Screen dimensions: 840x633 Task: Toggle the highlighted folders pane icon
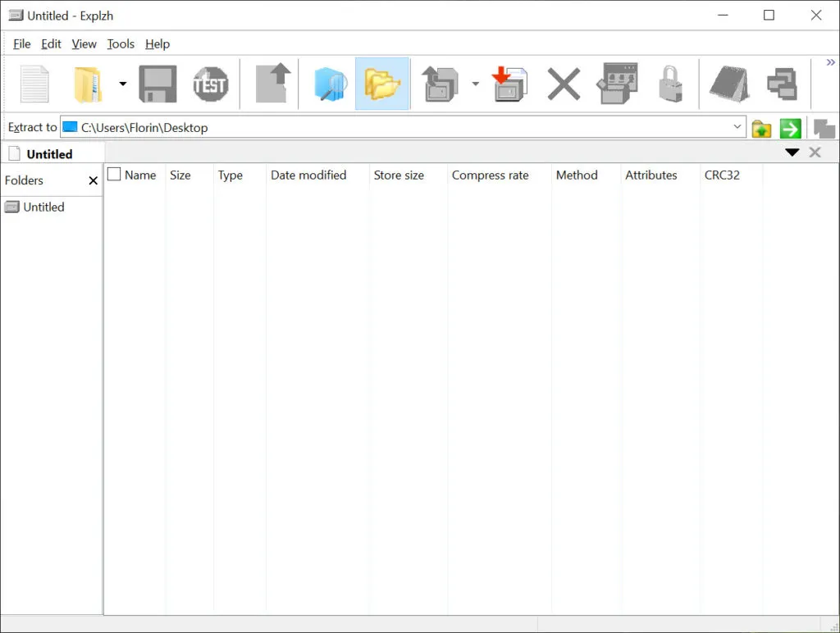tap(382, 84)
